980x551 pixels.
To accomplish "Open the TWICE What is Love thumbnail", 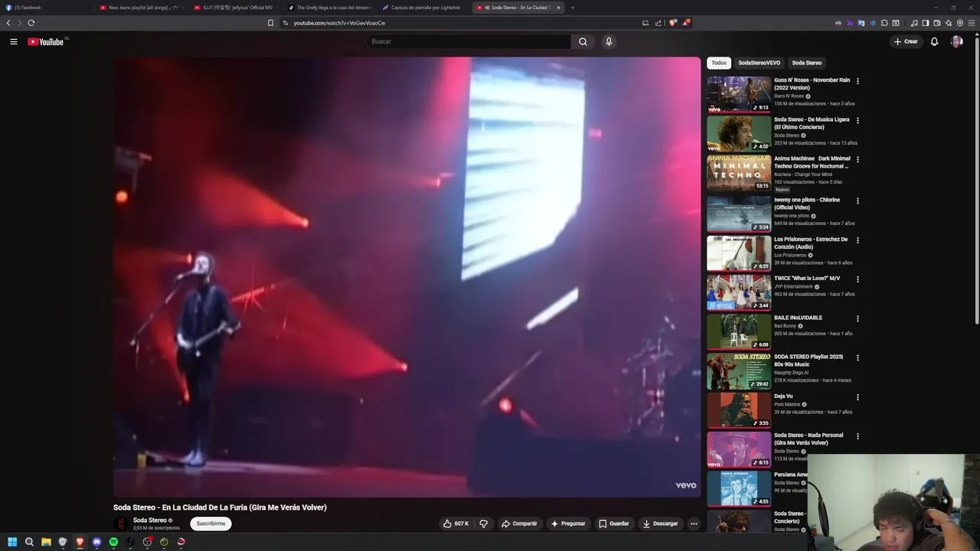I will click(x=739, y=292).
